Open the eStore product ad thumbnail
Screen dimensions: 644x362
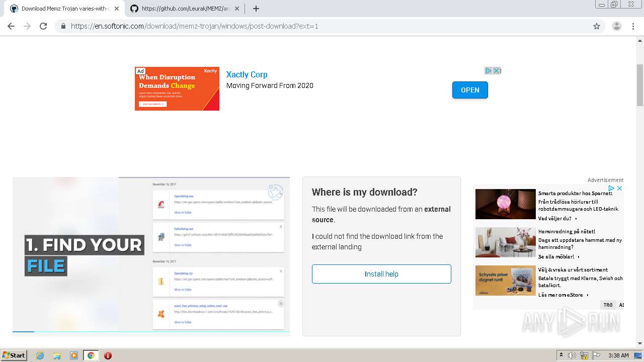(506, 281)
